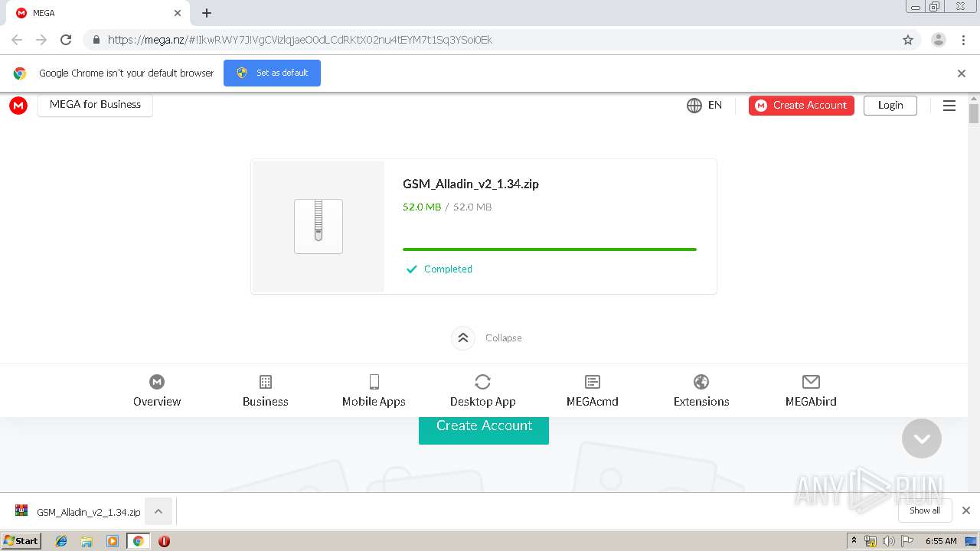Click Chrome taskbar icon
This screenshot has height=551, width=980.
(x=139, y=541)
